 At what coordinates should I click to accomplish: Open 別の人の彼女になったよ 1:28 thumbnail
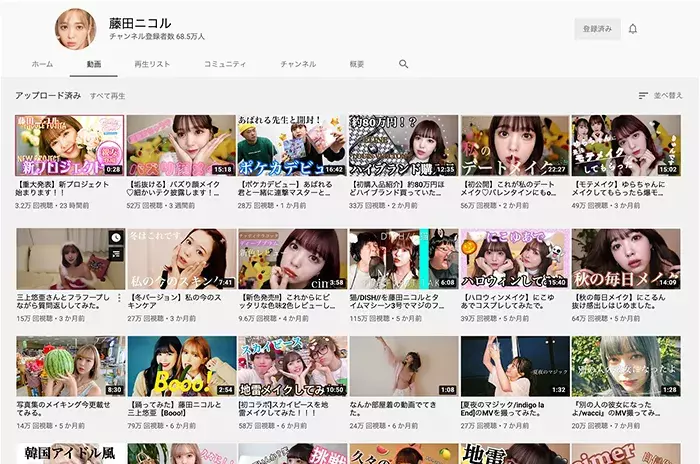tap(626, 367)
